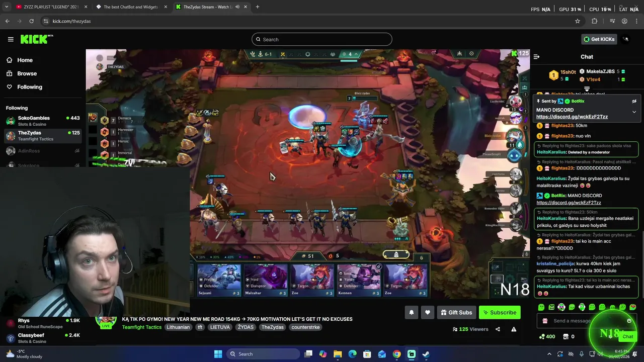Collapse the chat panel
Screen dimensions: 644x362
(x=536, y=57)
